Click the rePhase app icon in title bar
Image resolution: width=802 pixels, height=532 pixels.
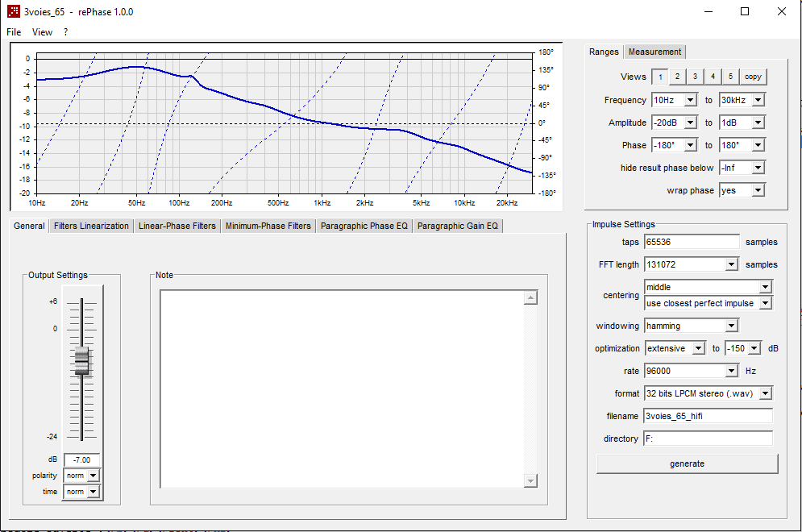click(13, 11)
